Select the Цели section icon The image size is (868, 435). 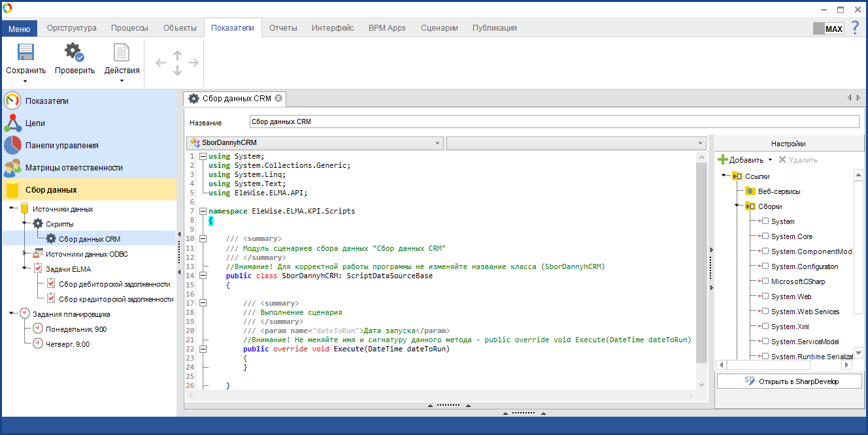[12, 123]
